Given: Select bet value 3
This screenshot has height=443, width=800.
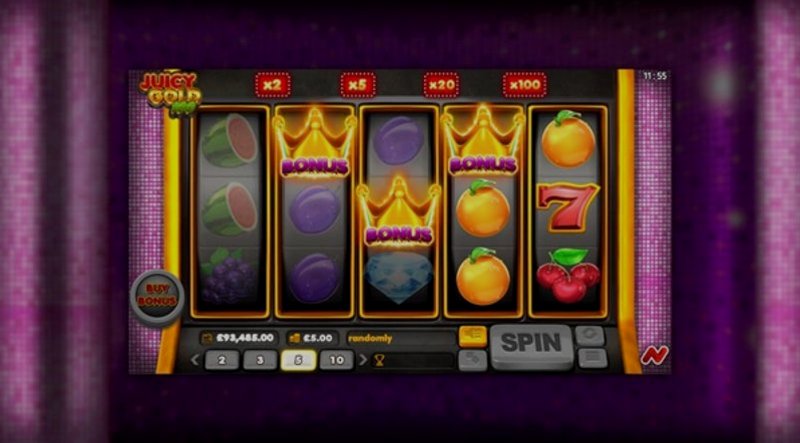Looking at the screenshot, I should [x=260, y=360].
